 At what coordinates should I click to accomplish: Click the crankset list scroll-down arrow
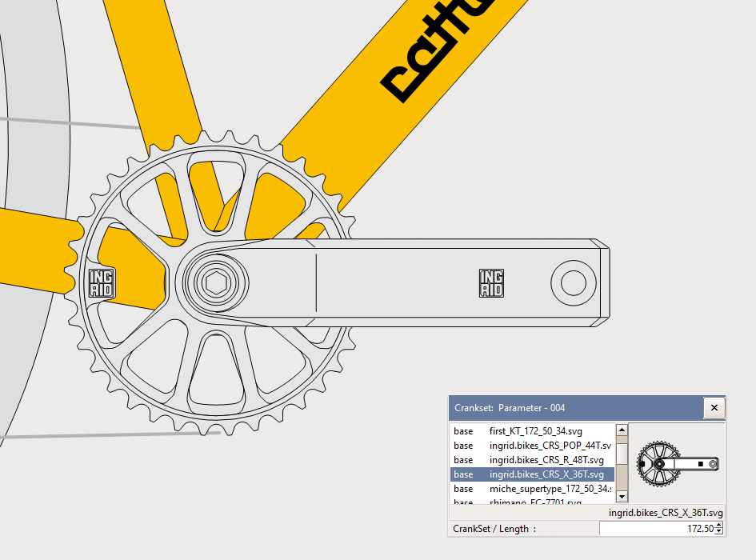coord(622,496)
